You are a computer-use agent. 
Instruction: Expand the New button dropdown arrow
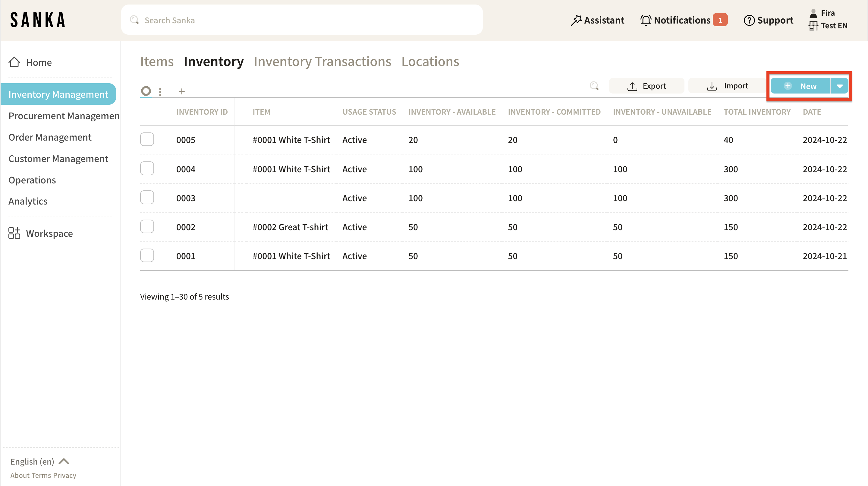839,86
